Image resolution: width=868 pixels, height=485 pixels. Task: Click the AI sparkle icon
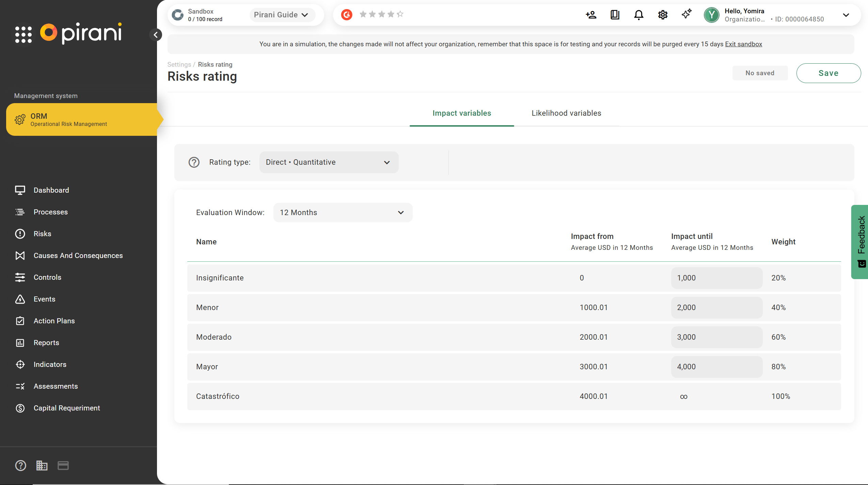(x=686, y=14)
